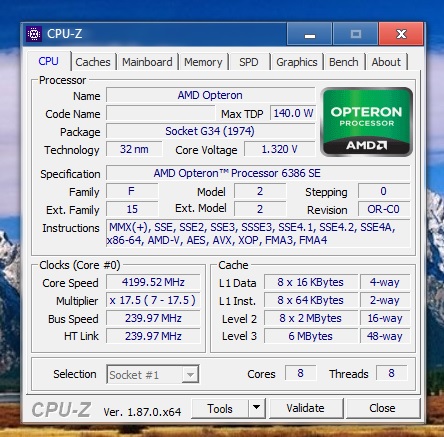Click the HT Link value 239.97 MHz
This screenshot has width=444, height=437.
click(x=153, y=336)
